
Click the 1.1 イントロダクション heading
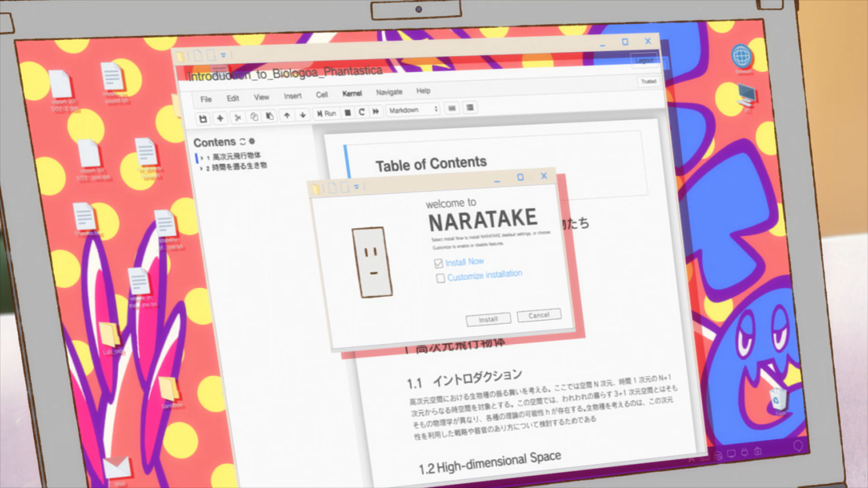[x=464, y=379]
